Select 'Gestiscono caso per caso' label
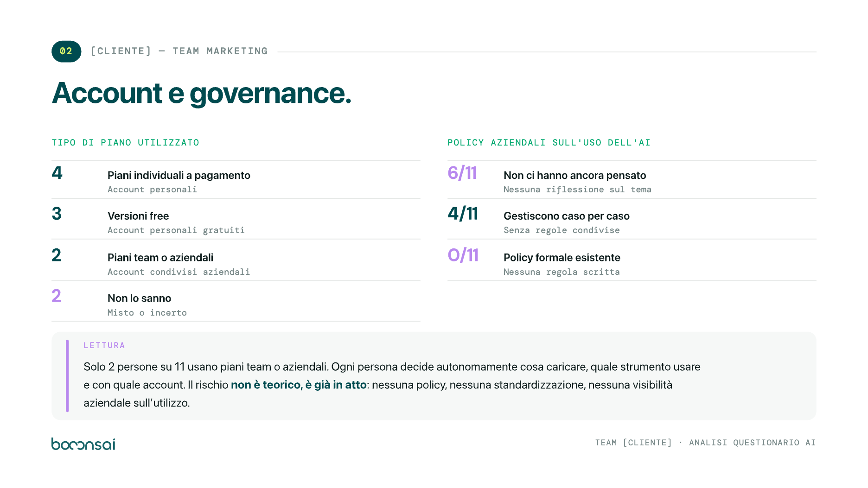The image size is (868, 488). [x=567, y=216]
